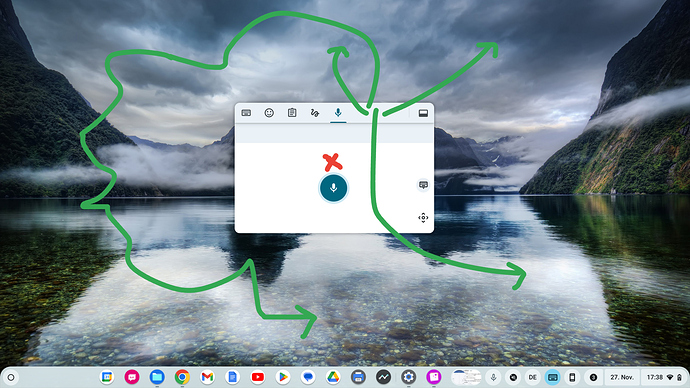Launch Google Chrome from the shelf
The height and width of the screenshot is (388, 690).
(x=182, y=377)
